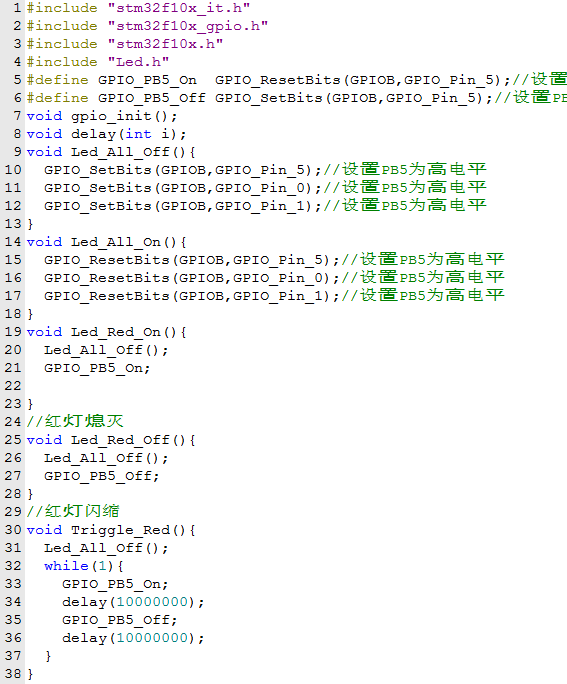
Task: Click the include "stm32f10x_it.h" string
Action: [178, 8]
